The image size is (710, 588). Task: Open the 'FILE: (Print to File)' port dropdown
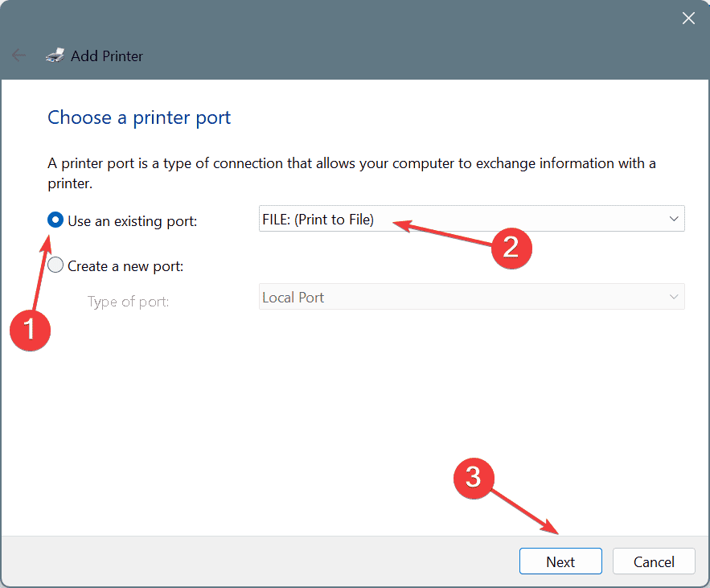471,219
